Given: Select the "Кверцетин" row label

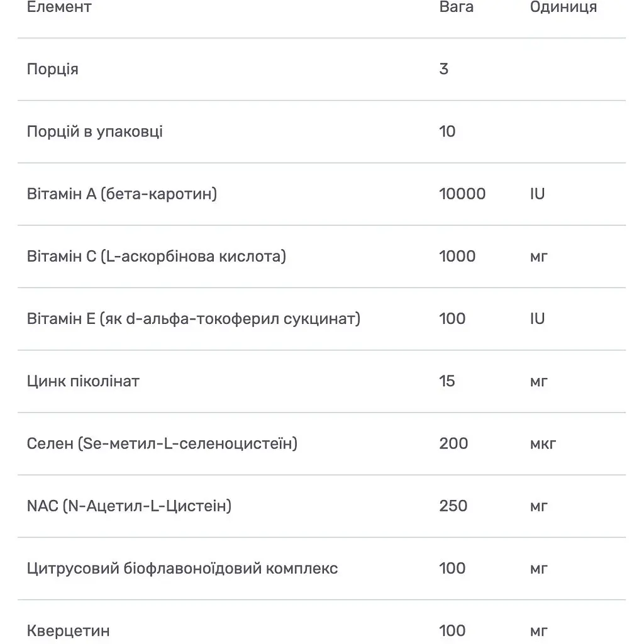Looking at the screenshot, I should (69, 631).
